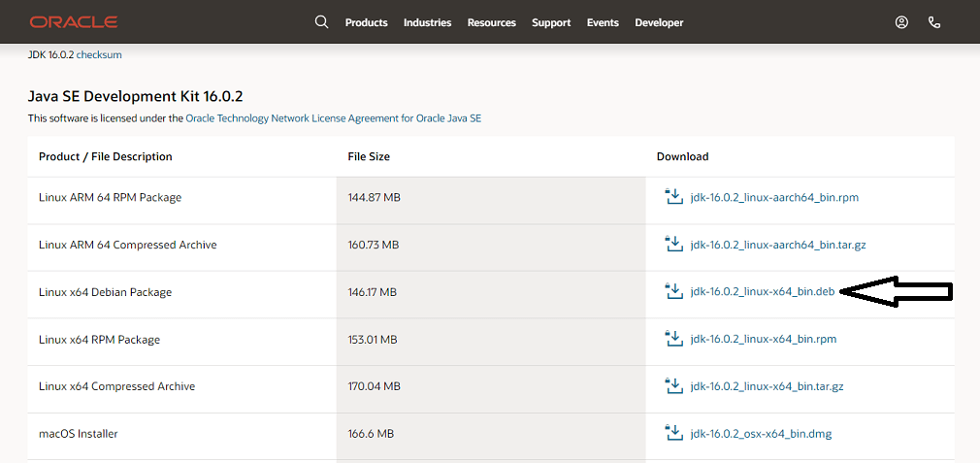Open the Industries menu
The image size is (980, 463).
tap(428, 22)
